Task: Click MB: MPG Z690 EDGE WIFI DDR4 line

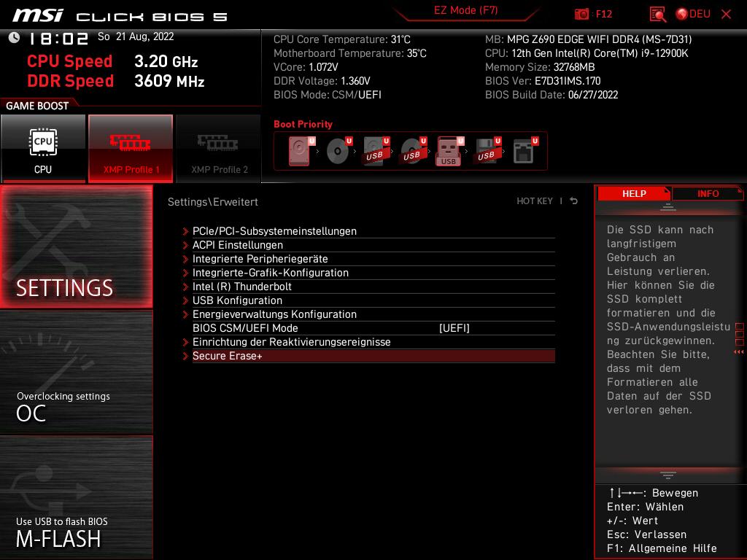Action: [x=589, y=39]
